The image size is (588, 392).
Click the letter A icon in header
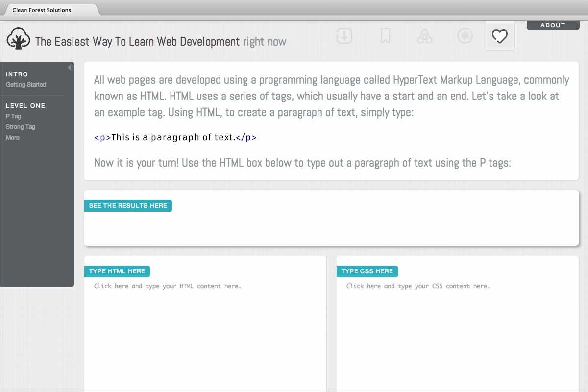tap(424, 36)
